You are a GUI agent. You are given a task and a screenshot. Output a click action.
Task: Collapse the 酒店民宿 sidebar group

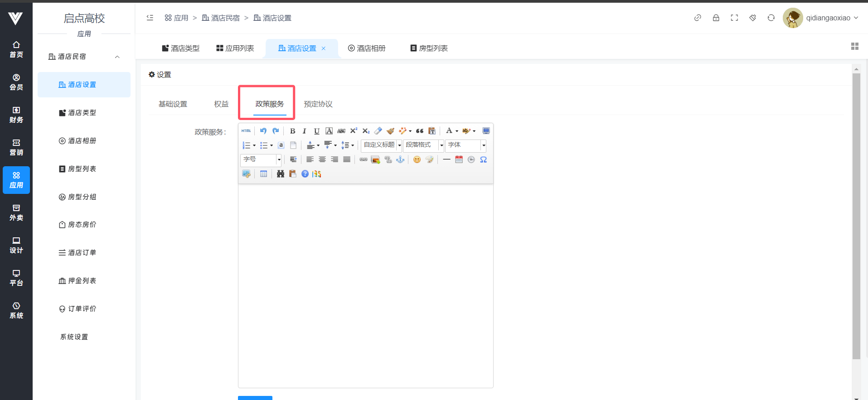(117, 57)
